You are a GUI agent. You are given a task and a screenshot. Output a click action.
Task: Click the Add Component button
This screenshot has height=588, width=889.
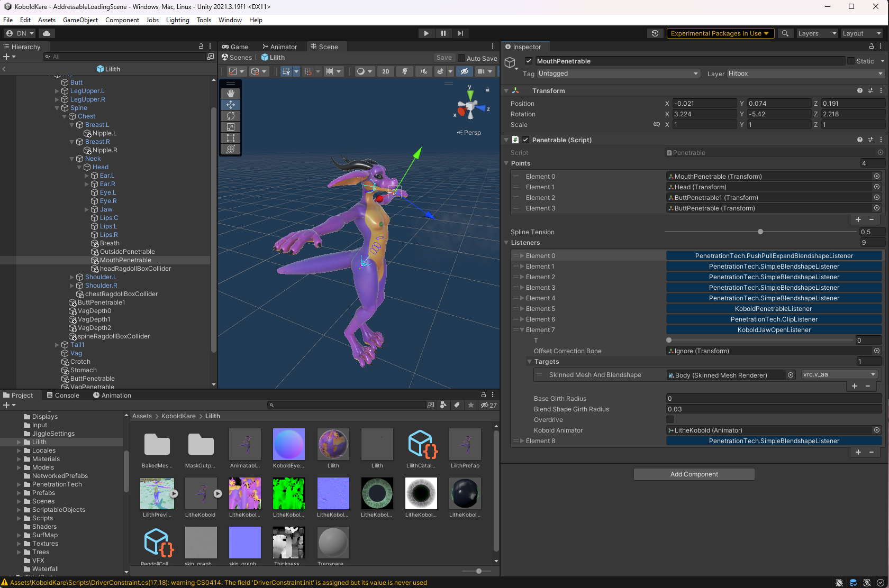click(694, 474)
